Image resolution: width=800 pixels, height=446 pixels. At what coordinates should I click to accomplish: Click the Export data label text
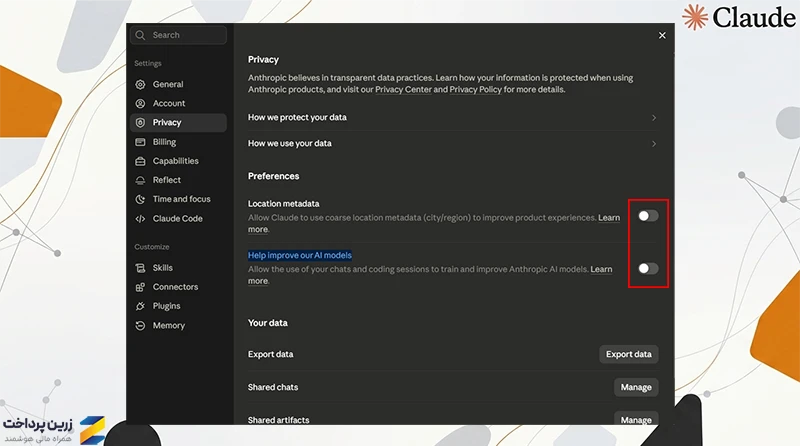pos(270,354)
